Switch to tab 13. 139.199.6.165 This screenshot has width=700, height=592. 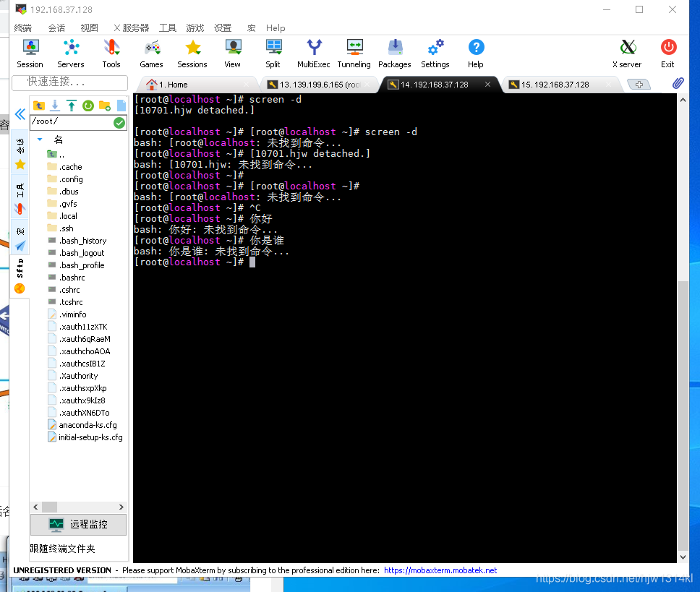tap(318, 85)
